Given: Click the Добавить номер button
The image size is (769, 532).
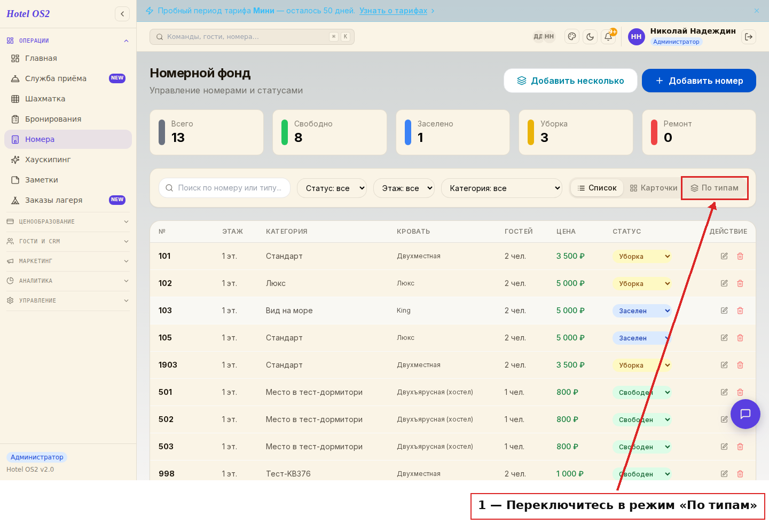Looking at the screenshot, I should coord(699,81).
